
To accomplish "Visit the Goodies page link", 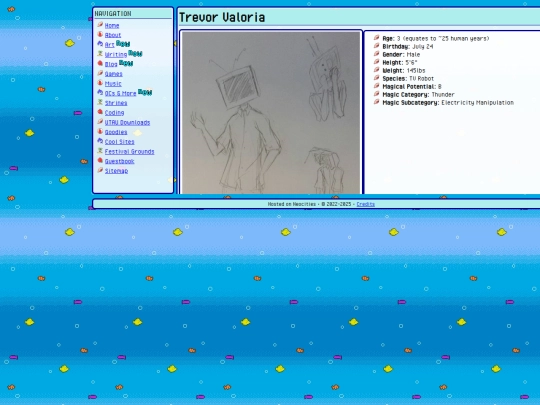I will point(116,132).
